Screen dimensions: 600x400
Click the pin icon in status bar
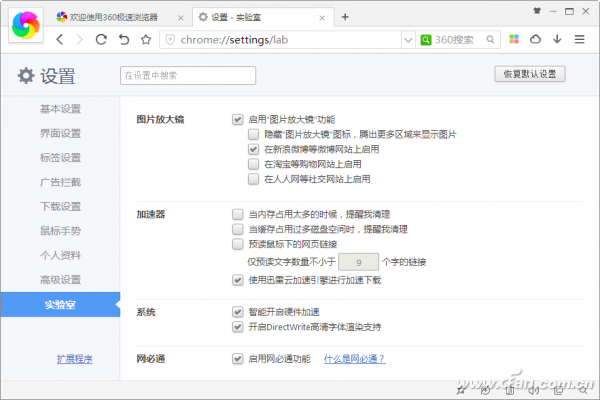click(461, 390)
